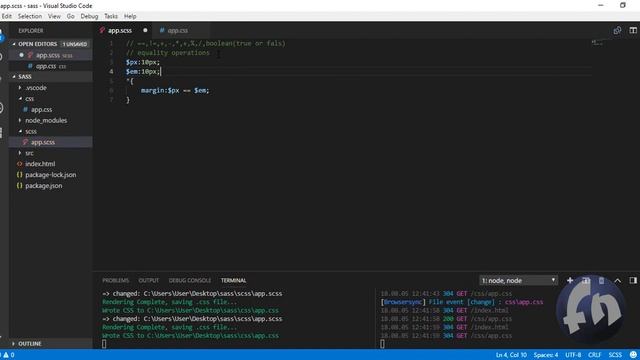Click the '// equality operations' comment line
Screen dimensions: 640x360
(167, 53)
